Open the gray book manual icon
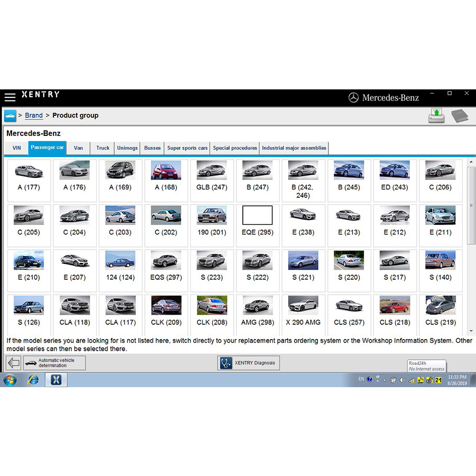476x476 pixels. click(460, 115)
